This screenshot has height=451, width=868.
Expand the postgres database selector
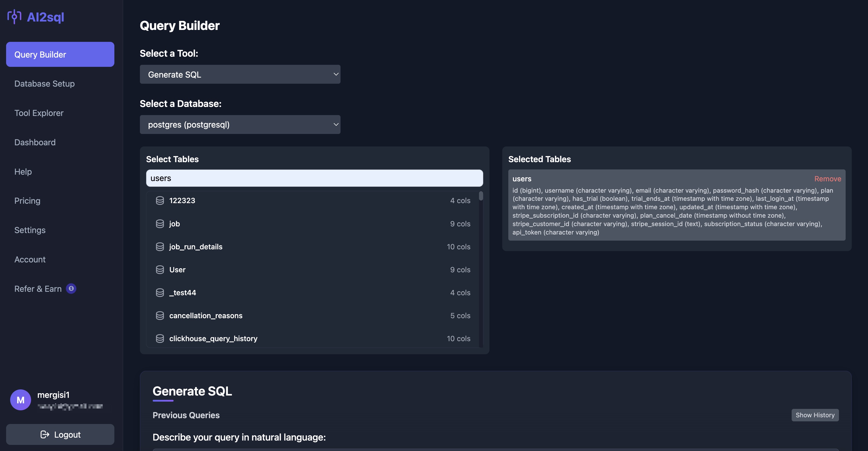pyautogui.click(x=240, y=124)
